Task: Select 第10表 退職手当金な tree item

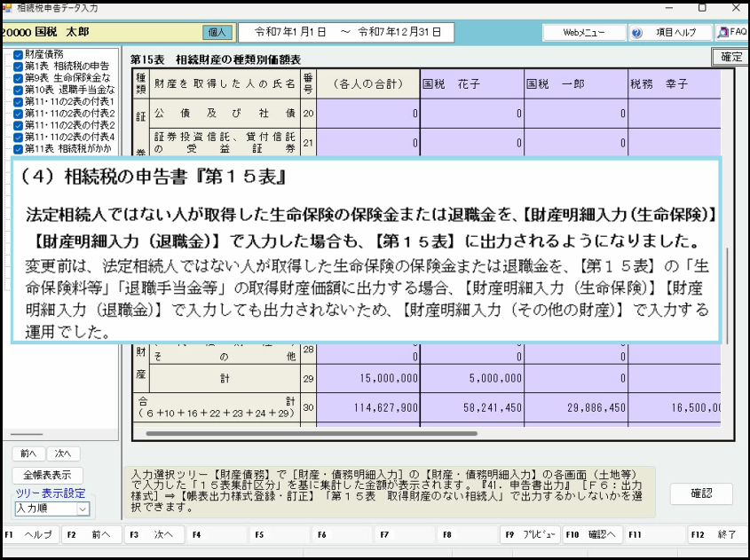Action: pos(70,90)
